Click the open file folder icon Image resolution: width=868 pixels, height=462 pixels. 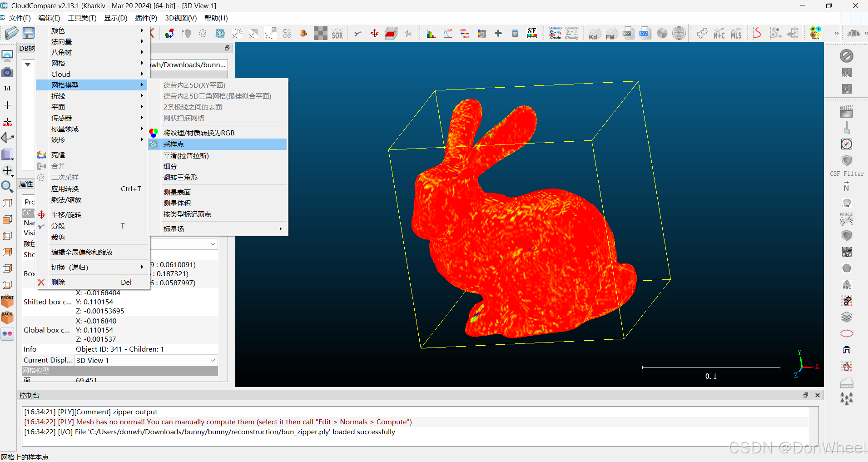12,33
